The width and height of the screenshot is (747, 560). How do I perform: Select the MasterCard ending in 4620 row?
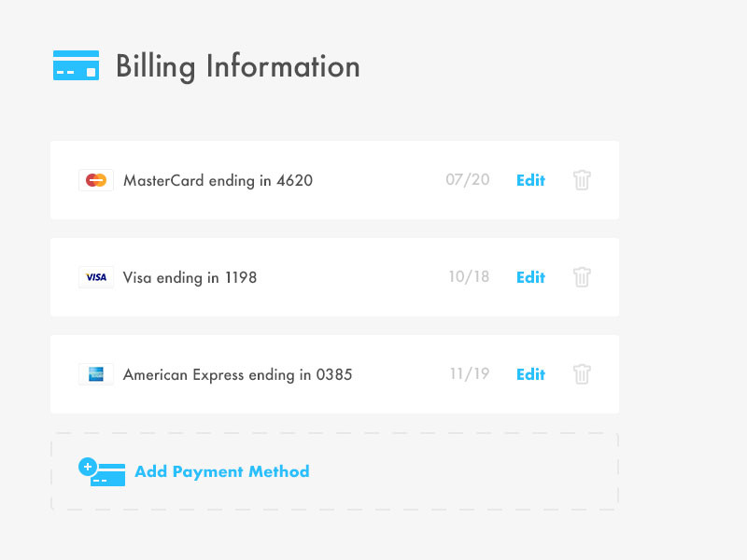pos(280,180)
